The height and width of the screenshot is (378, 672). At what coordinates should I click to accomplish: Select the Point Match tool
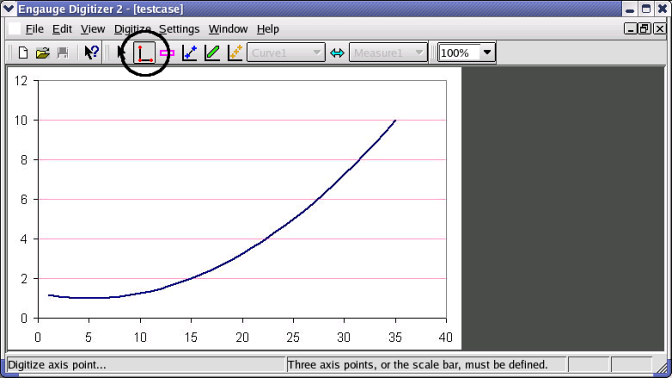(x=235, y=53)
